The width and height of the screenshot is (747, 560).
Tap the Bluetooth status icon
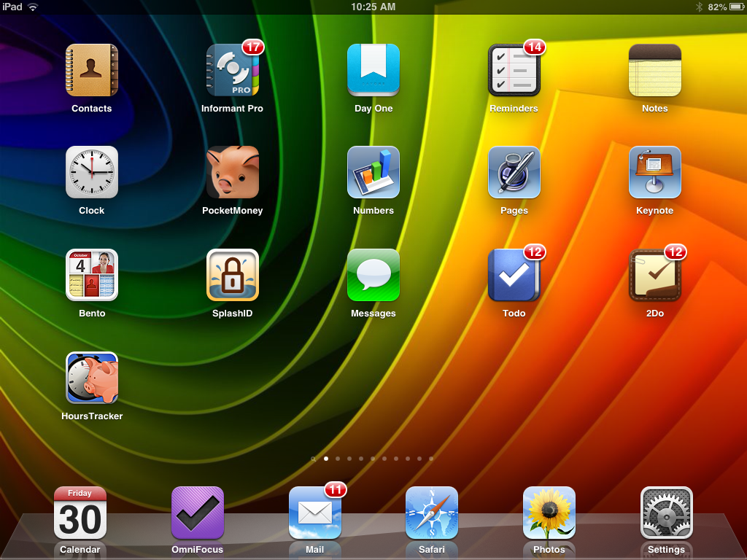pyautogui.click(x=700, y=7)
